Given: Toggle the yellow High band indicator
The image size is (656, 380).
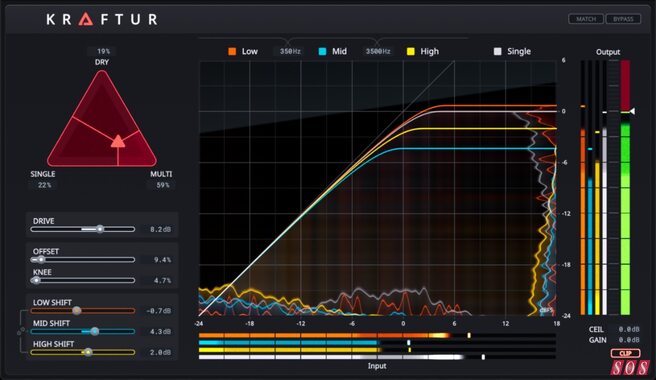Looking at the screenshot, I should pyautogui.click(x=411, y=51).
